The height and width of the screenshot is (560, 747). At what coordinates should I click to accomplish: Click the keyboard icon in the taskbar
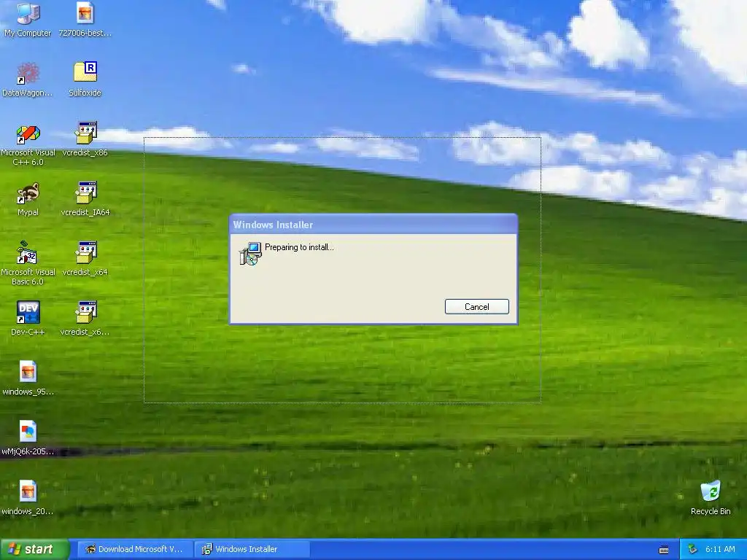(664, 550)
